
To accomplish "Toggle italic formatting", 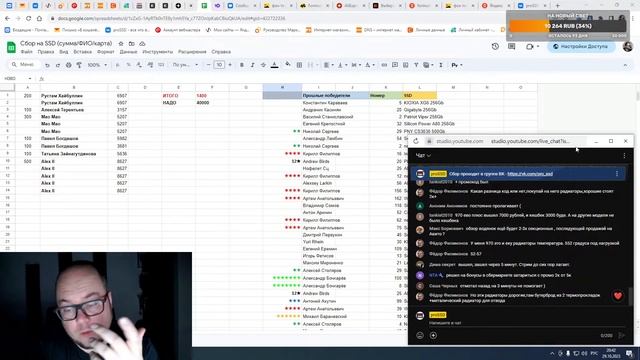I will pos(252,65).
